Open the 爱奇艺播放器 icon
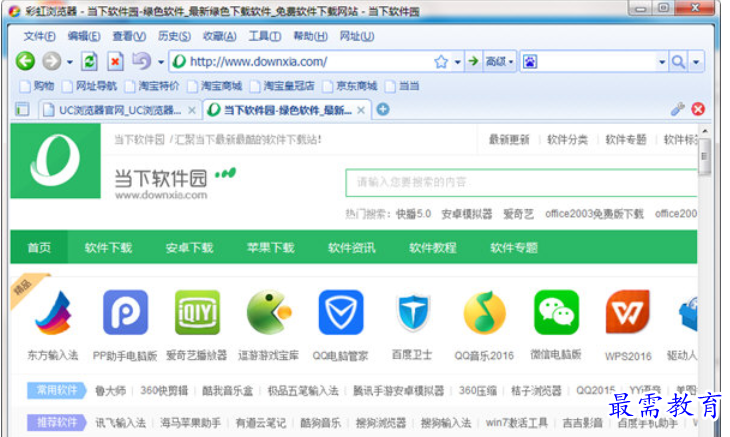The image size is (730, 437). click(x=197, y=312)
